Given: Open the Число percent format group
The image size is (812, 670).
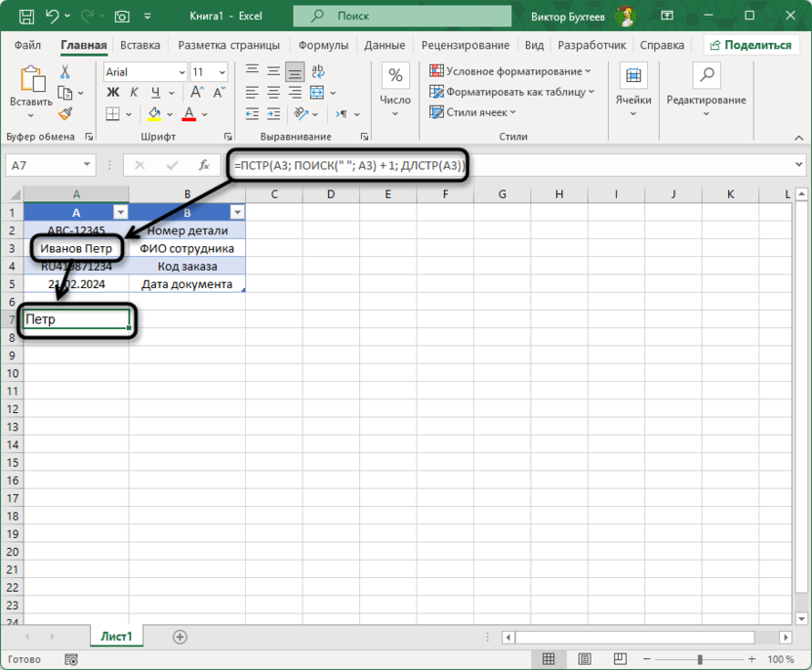Looking at the screenshot, I should click(395, 88).
